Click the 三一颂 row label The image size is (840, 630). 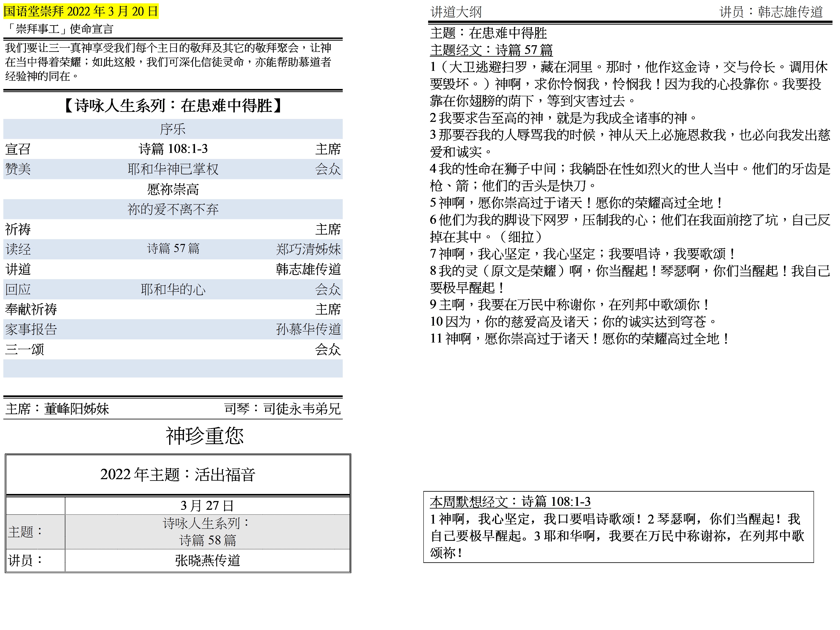tap(25, 349)
